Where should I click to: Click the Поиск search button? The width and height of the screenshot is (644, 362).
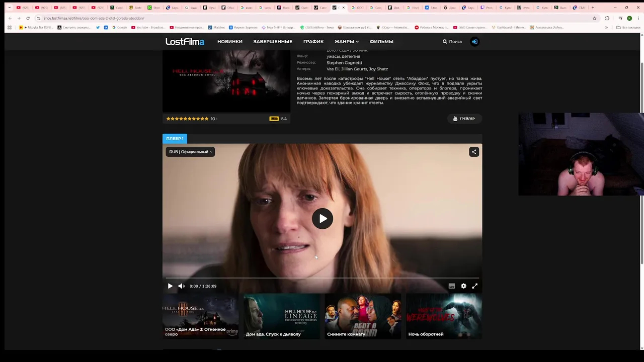click(452, 42)
